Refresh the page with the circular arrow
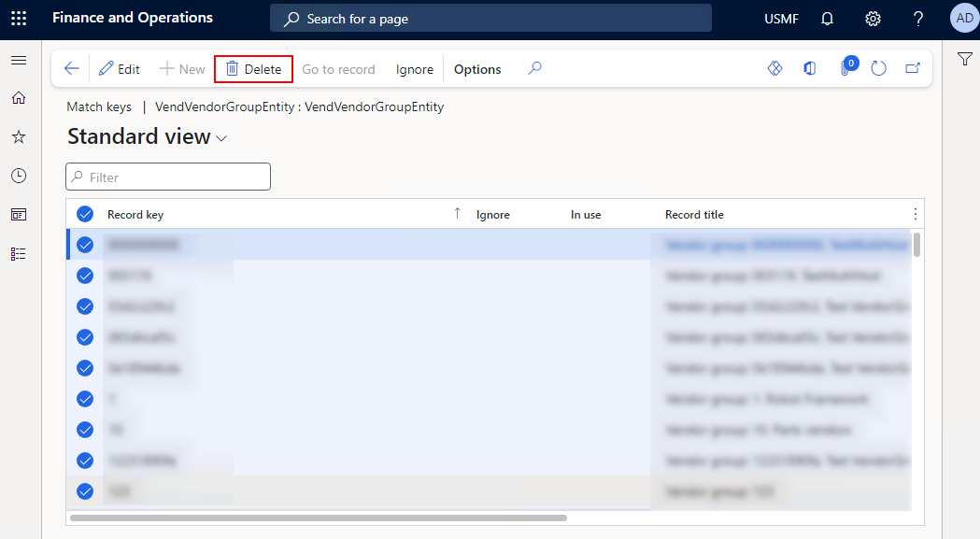Viewport: 980px width, 539px height. point(879,68)
